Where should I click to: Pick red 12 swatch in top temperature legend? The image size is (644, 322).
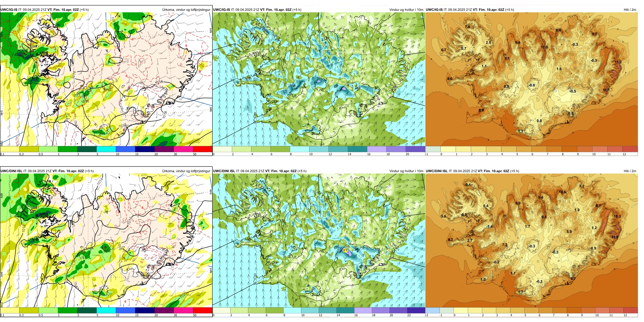(630, 149)
